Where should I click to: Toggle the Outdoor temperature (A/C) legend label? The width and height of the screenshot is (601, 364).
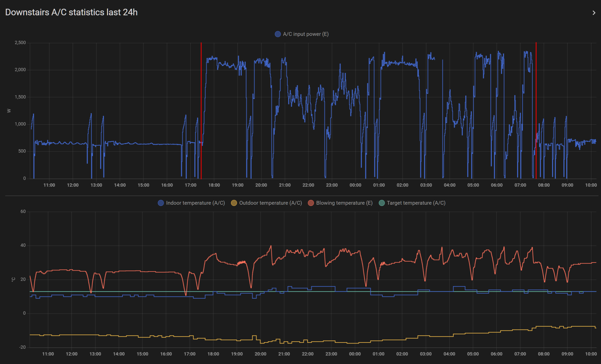pos(270,203)
